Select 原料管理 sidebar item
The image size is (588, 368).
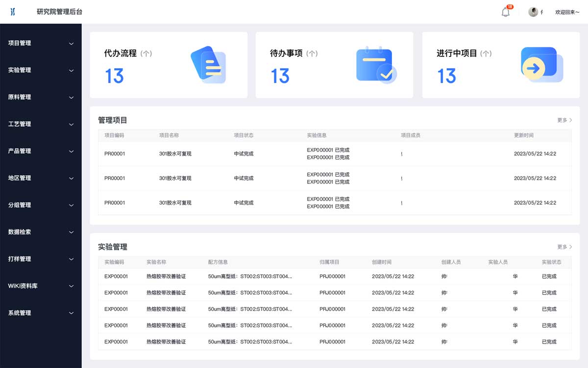point(20,97)
